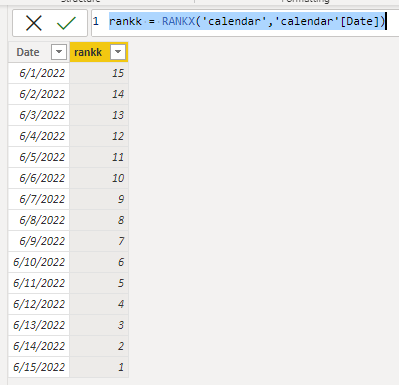Select rank value 2 cell
Viewport: 399px width, 385px height.
coord(99,346)
